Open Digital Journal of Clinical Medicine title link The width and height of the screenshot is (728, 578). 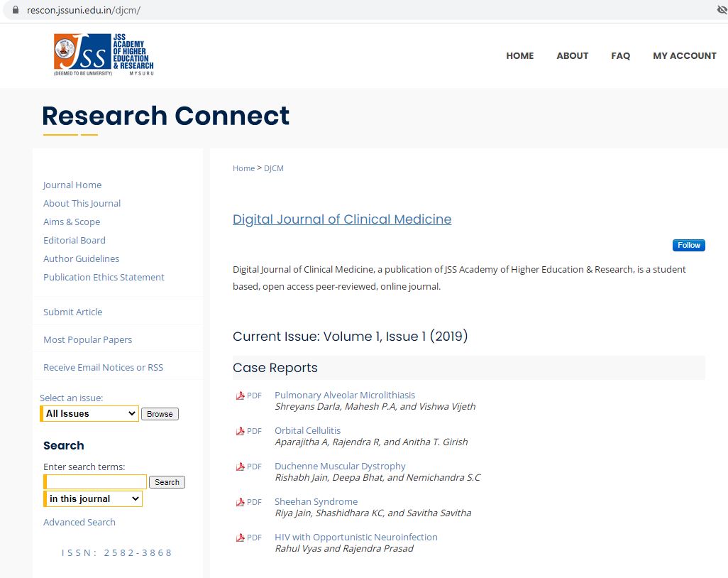tap(342, 219)
